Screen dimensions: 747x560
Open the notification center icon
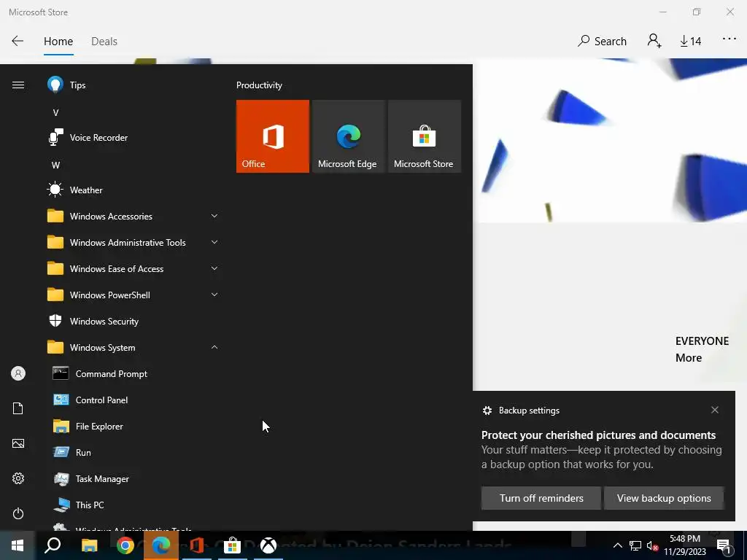pos(724,545)
